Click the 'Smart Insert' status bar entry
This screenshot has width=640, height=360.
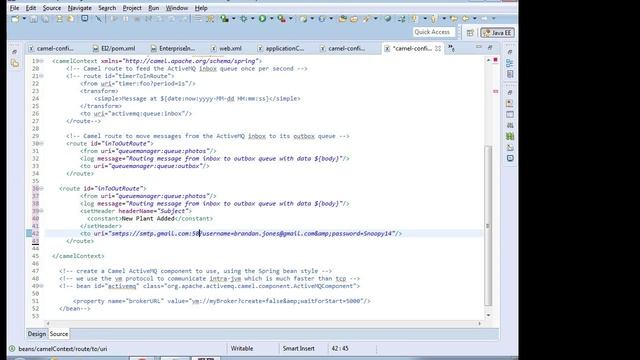pos(298,349)
